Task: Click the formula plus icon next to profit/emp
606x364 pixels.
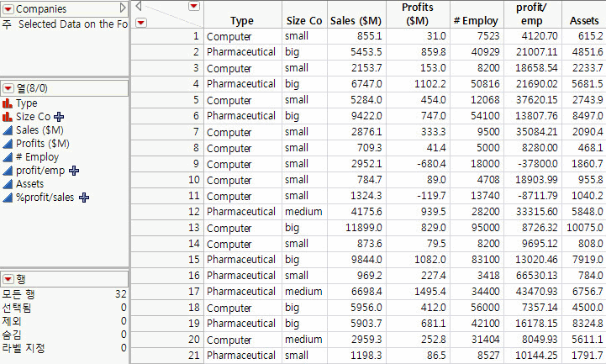Action: click(x=75, y=171)
